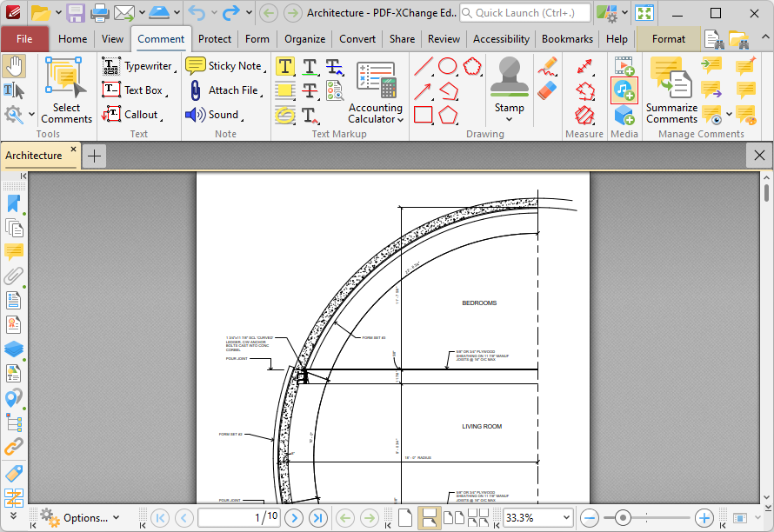Image resolution: width=774 pixels, height=532 pixels.
Task: Toggle continuous single-page layout
Action: 429,518
